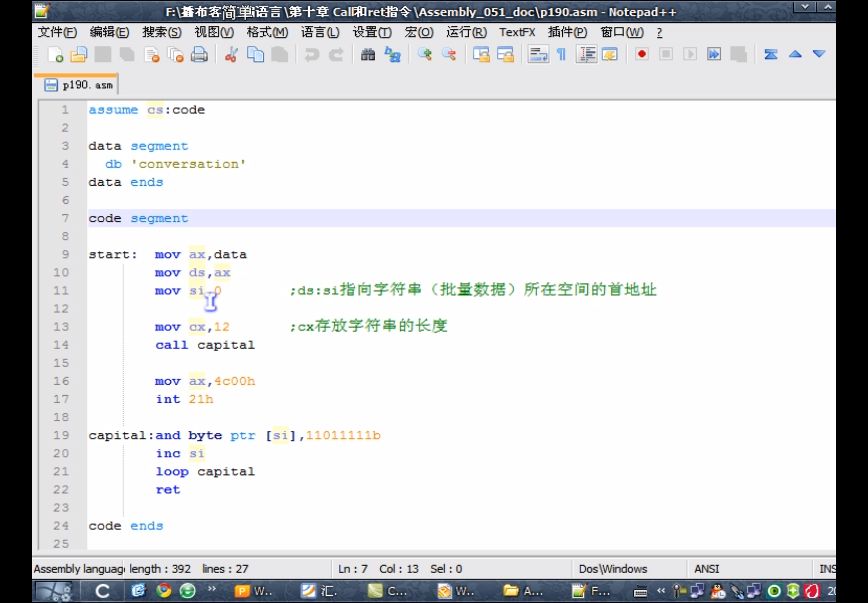868x603 pixels.
Task: Expand hidden tray icons with « chevron
Action: coord(661,590)
